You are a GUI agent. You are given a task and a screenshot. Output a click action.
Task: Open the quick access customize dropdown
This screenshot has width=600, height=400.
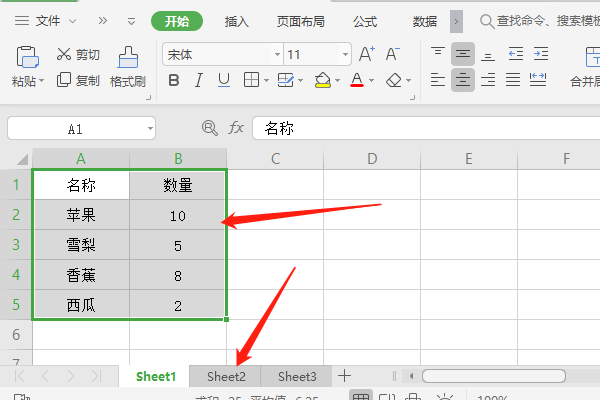tap(131, 21)
